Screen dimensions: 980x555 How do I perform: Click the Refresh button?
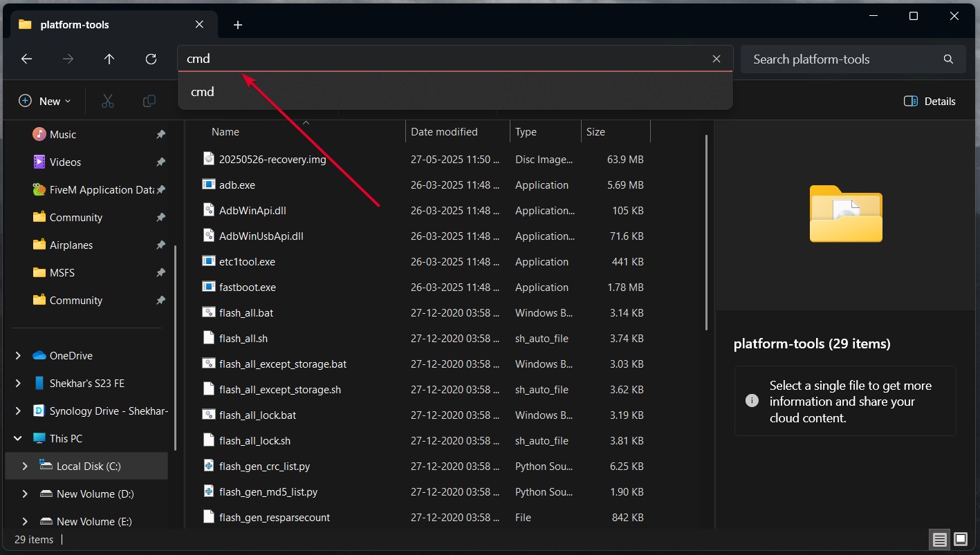point(151,59)
